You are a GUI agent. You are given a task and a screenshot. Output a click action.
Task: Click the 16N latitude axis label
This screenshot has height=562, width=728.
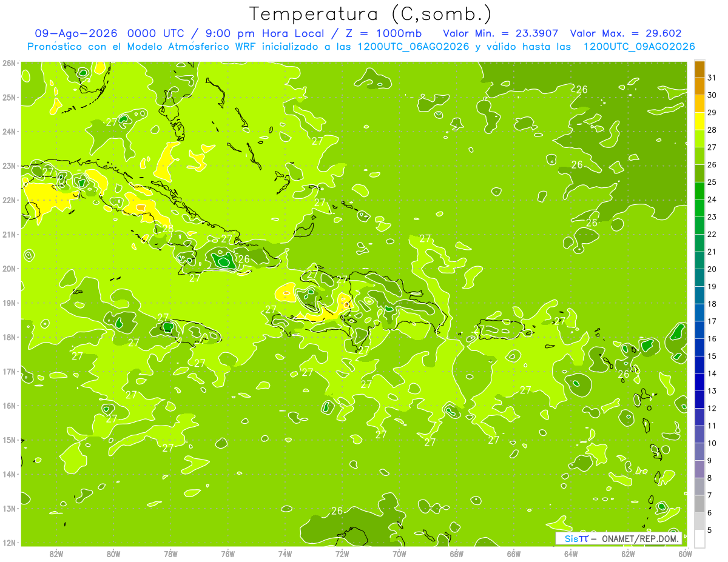coord(8,406)
